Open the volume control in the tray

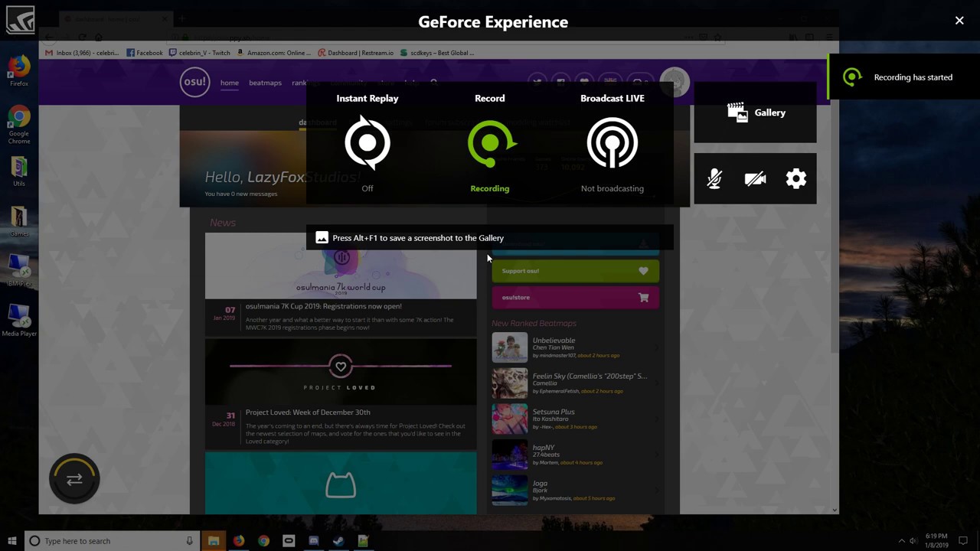[x=913, y=541]
